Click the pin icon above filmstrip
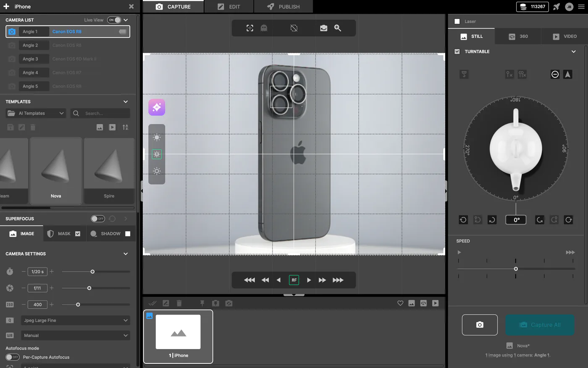 [202, 303]
